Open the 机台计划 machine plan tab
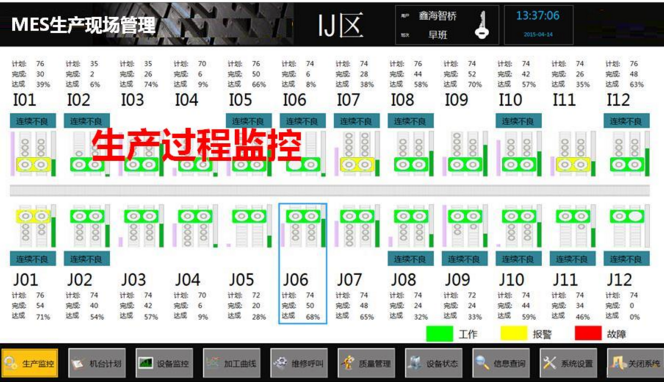Screen dimensions: 664x382 tap(97, 363)
